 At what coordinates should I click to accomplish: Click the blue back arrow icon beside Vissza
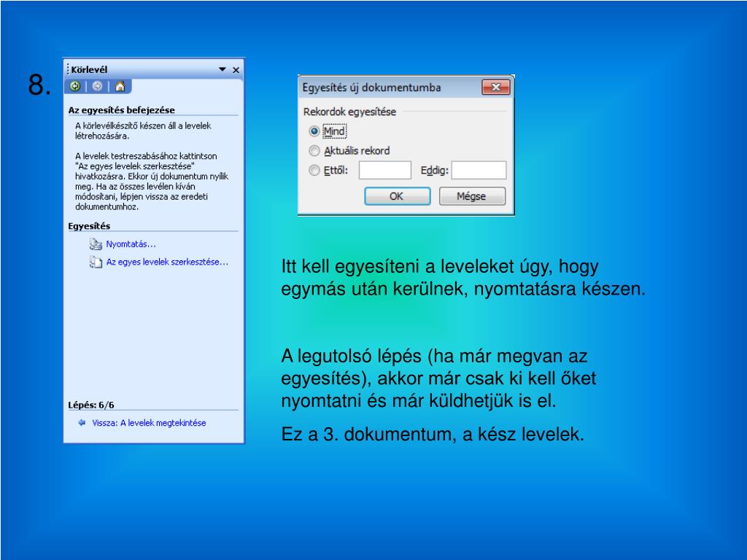tap(82, 422)
